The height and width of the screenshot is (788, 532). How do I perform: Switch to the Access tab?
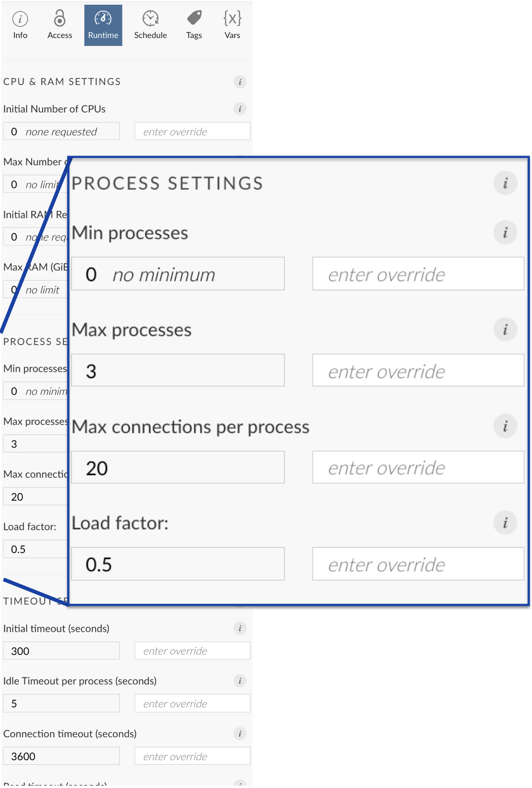[x=60, y=25]
